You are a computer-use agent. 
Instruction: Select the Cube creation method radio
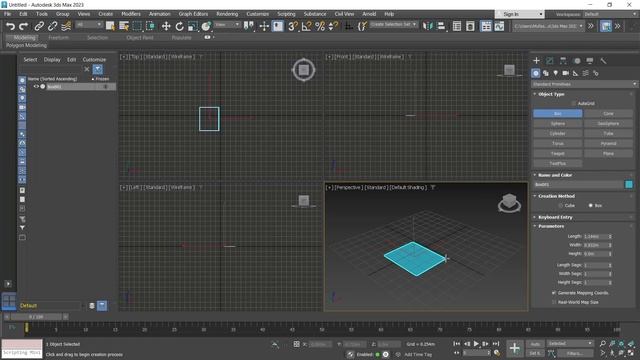[x=561, y=206]
